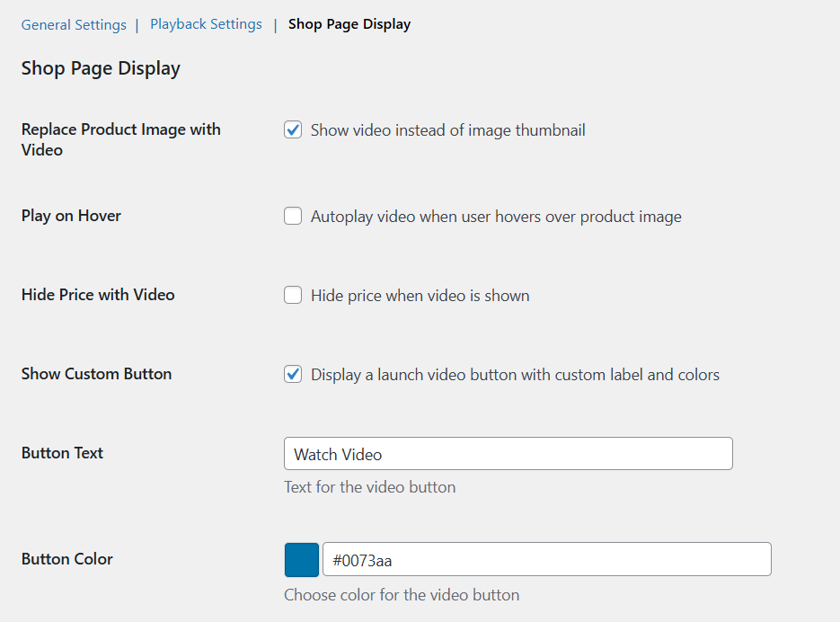Open the blue Button Color swatch picker
The height and width of the screenshot is (622, 840).
point(302,559)
